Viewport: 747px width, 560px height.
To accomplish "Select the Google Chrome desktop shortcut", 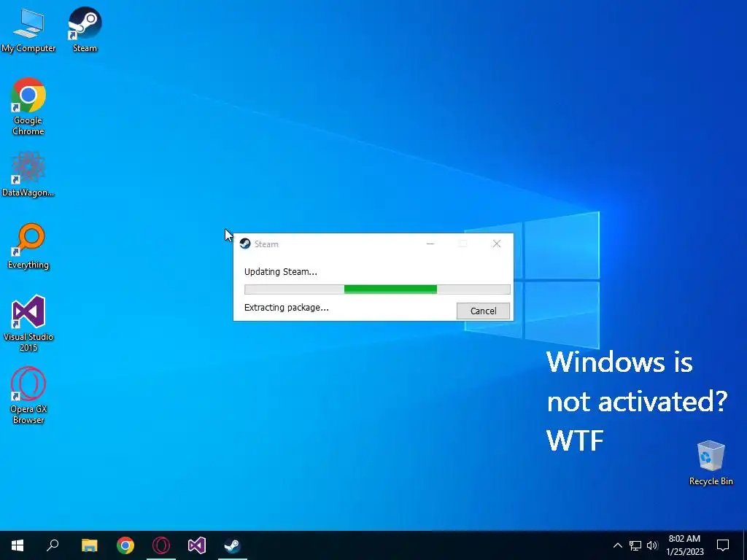I will point(28,106).
